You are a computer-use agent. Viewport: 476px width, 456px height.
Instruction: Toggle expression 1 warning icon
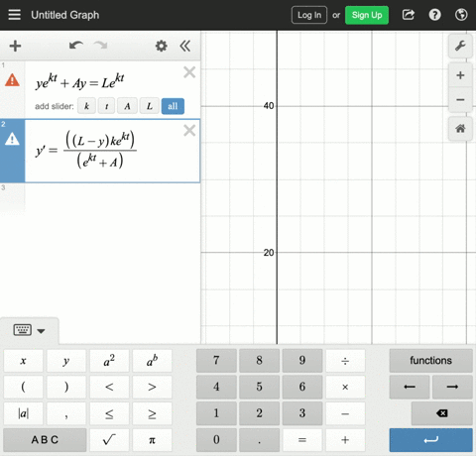tap(12, 80)
